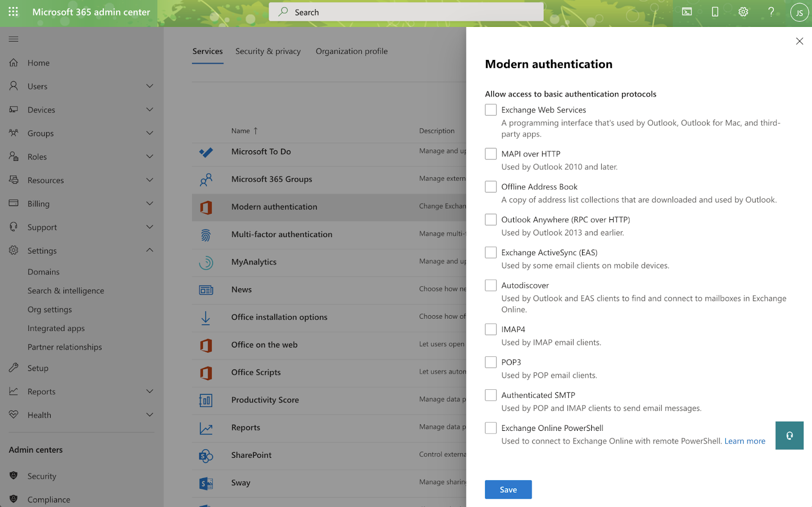Viewport: 812px width, 507px height.
Task: Expand the Users menu chevron
Action: pyautogui.click(x=150, y=86)
